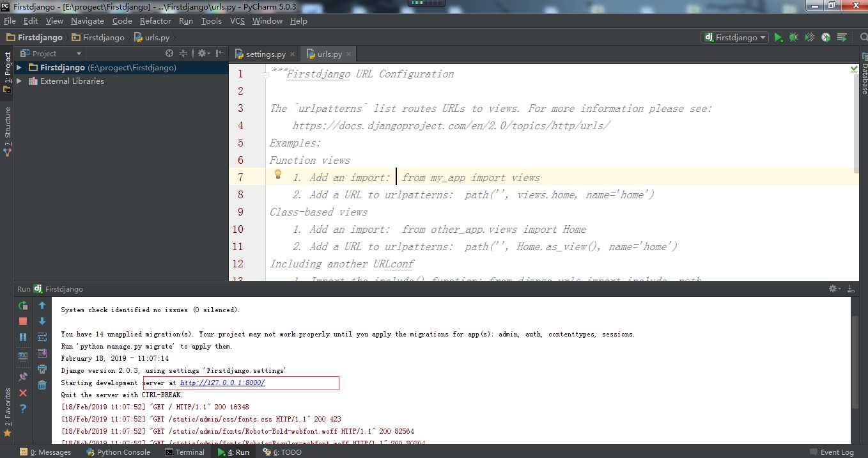Rerun Firstdjango with the green rerun icon
Screen dimensions: 868x458
coord(23,306)
